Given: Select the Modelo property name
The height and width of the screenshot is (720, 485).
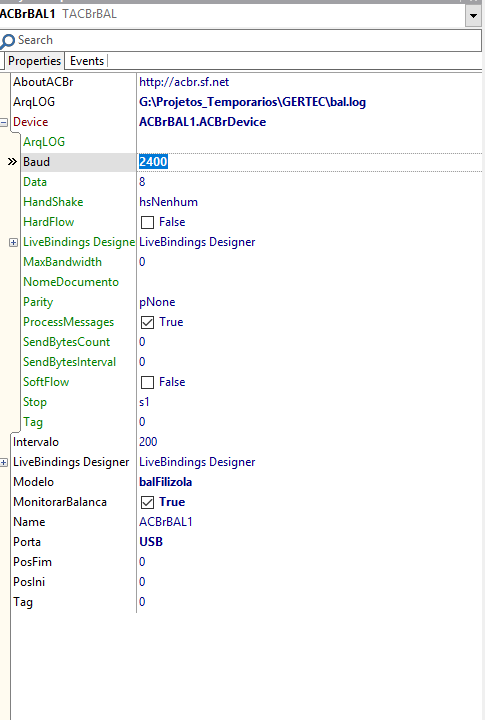Looking at the screenshot, I should (x=34, y=482).
